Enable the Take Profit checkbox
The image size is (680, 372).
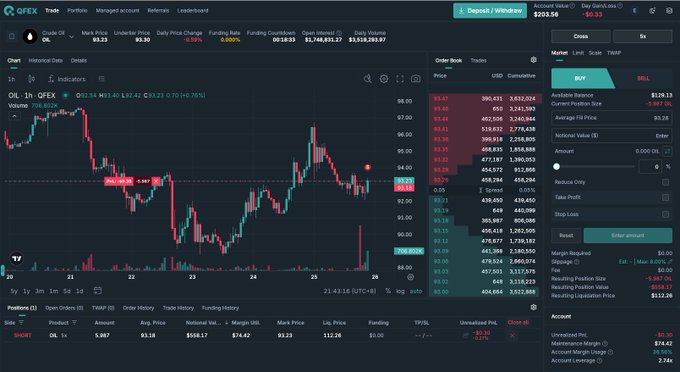pyautogui.click(x=665, y=197)
